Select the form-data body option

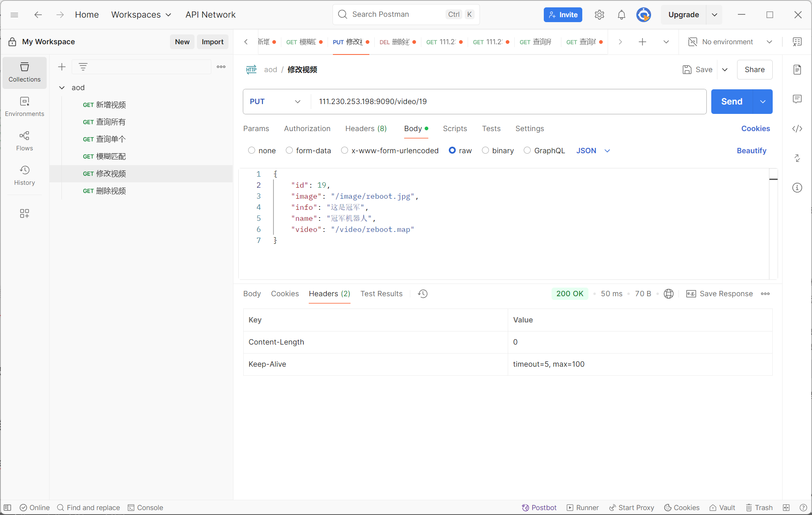tap(290, 150)
